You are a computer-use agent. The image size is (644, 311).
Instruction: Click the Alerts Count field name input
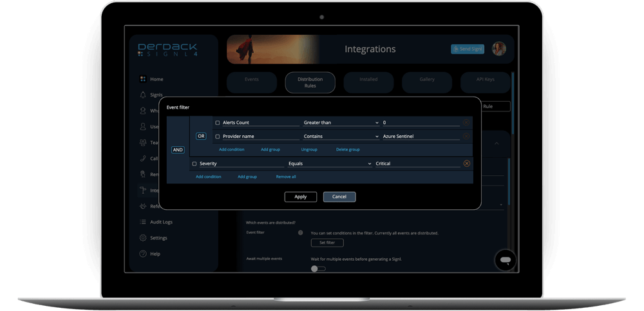261,122
